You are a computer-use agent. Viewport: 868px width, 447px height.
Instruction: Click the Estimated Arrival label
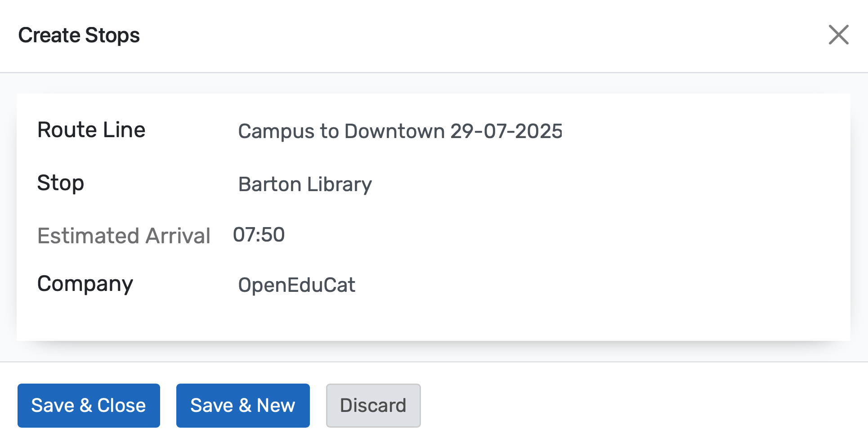(x=124, y=236)
